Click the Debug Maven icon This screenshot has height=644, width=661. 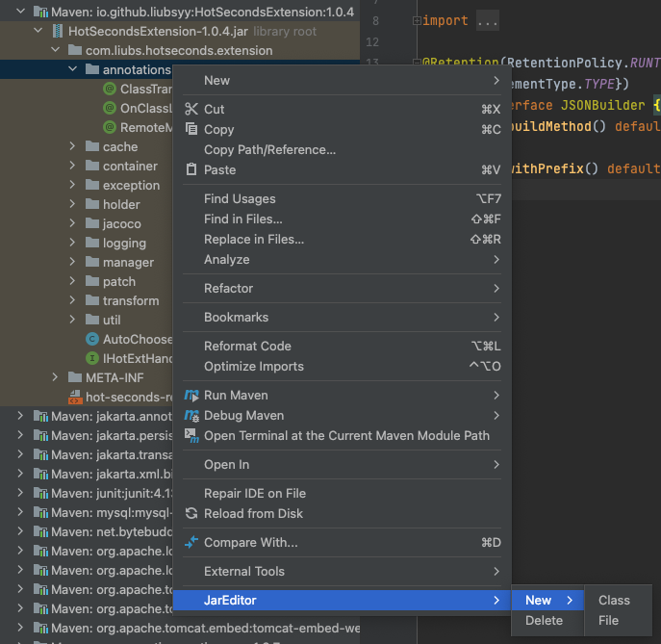(191, 416)
